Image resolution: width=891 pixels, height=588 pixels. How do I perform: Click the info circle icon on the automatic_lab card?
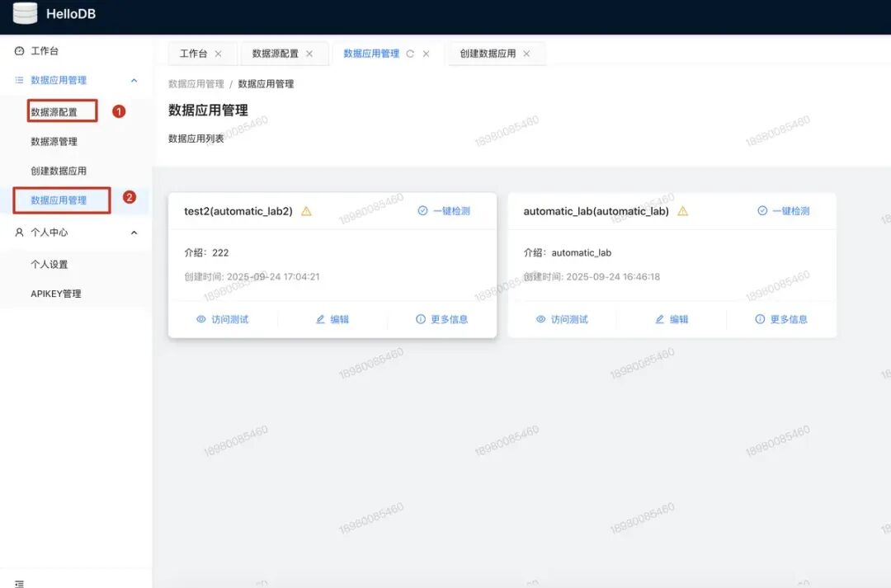[x=760, y=319]
